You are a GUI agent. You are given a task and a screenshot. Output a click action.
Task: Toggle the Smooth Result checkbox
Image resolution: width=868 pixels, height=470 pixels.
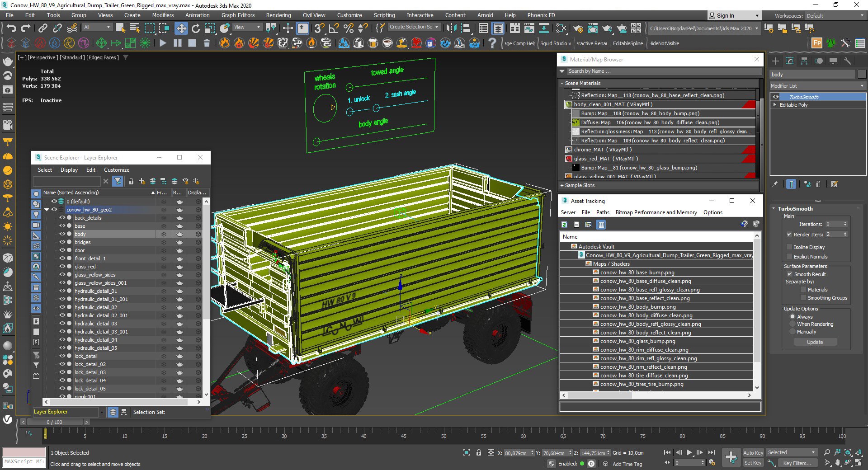pyautogui.click(x=789, y=274)
